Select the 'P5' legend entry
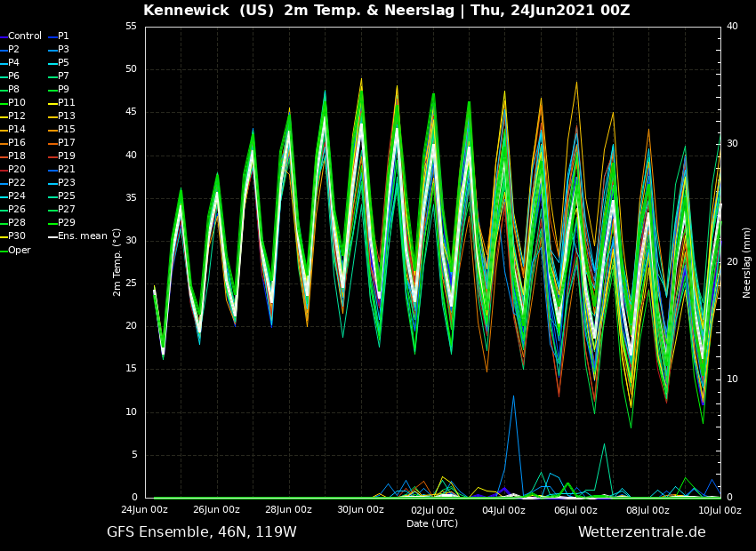 tap(60, 62)
